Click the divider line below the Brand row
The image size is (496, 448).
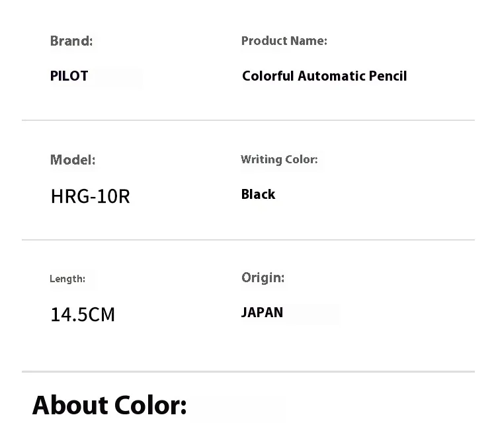(x=248, y=120)
